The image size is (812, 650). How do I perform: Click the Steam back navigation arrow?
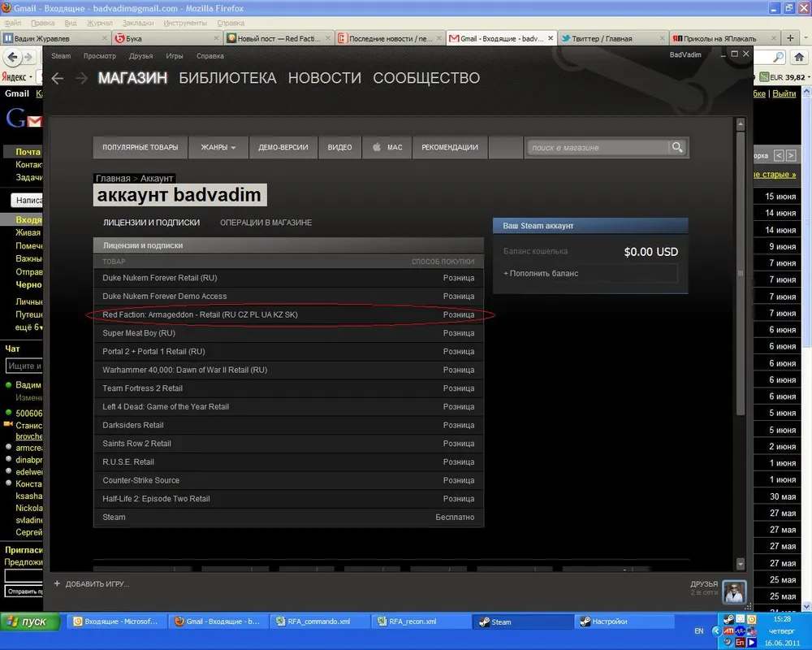point(57,79)
